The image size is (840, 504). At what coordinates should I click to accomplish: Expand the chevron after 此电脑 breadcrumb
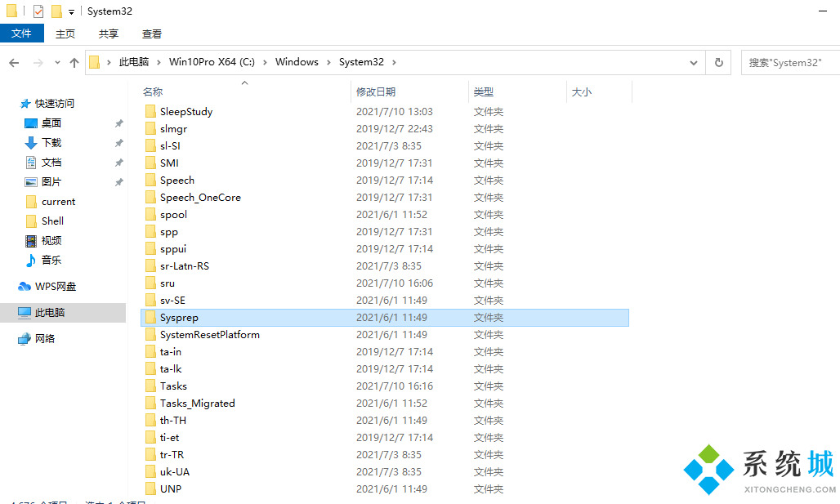click(159, 63)
